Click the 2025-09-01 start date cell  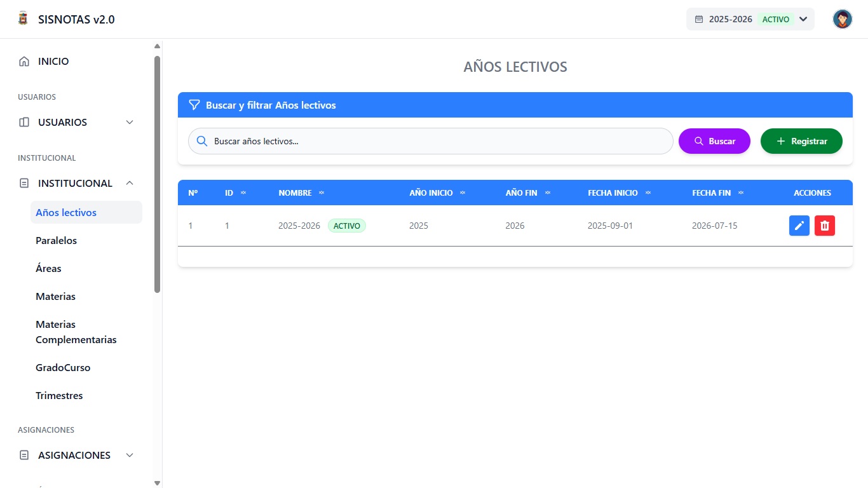[610, 226]
